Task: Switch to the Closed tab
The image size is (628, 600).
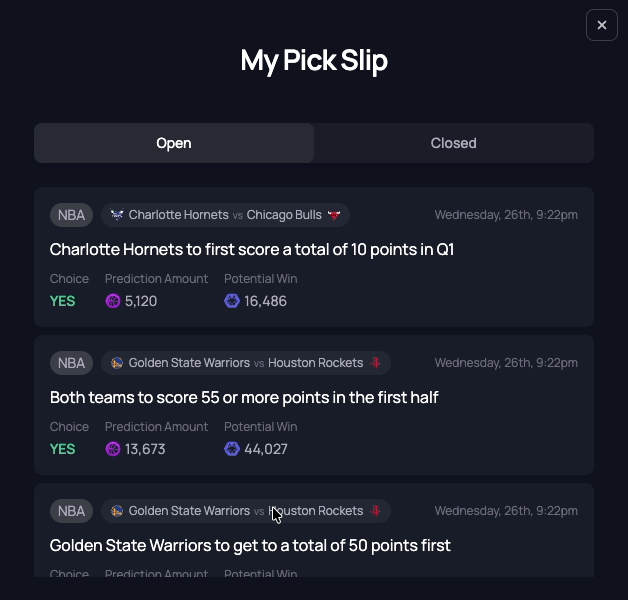Action: 453,143
